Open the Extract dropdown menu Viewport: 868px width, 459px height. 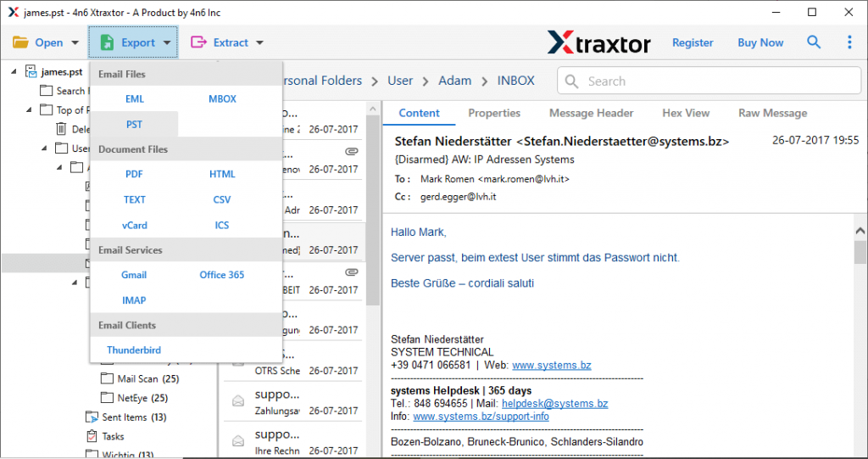pyautogui.click(x=227, y=42)
